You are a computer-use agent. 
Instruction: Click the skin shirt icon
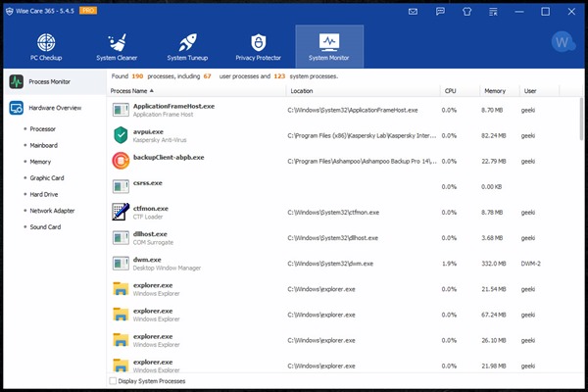[465, 12]
